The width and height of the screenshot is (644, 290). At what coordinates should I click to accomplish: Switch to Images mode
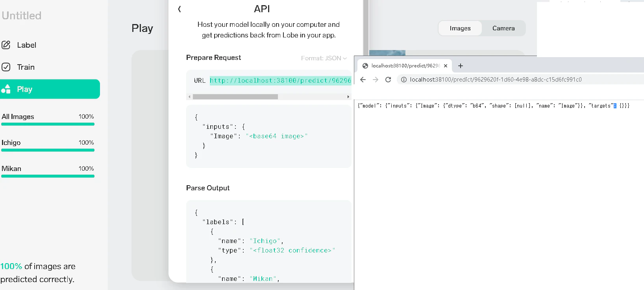pyautogui.click(x=460, y=28)
